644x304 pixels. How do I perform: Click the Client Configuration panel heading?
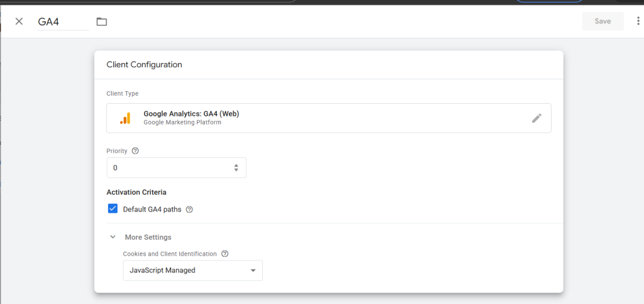coord(145,64)
